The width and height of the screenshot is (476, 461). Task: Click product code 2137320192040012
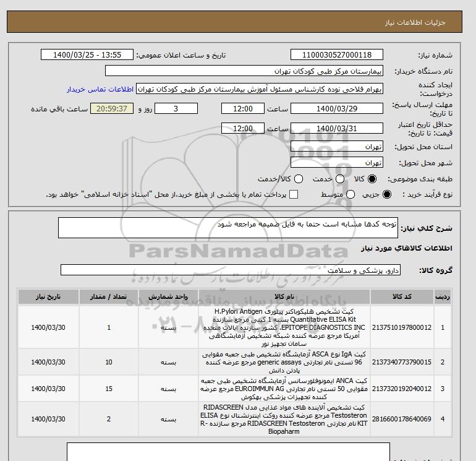(x=402, y=389)
